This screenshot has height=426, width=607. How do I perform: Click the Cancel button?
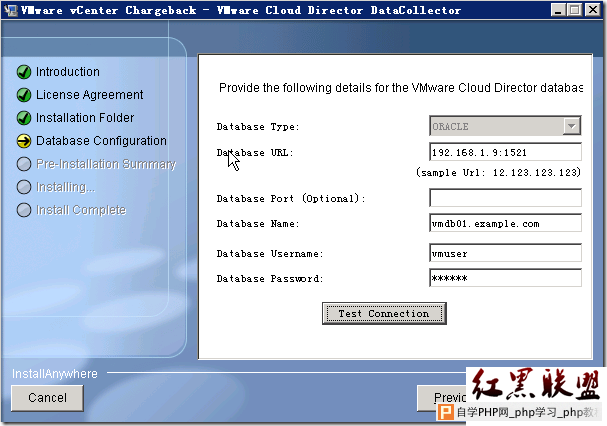tap(47, 398)
